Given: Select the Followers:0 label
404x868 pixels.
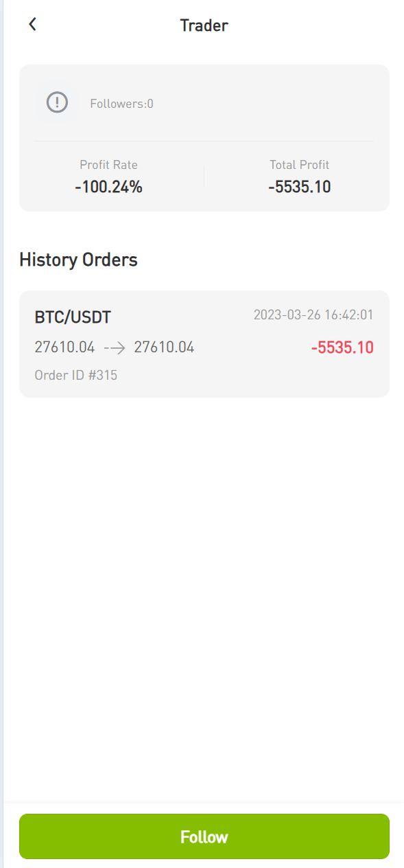Looking at the screenshot, I should click(x=121, y=104).
